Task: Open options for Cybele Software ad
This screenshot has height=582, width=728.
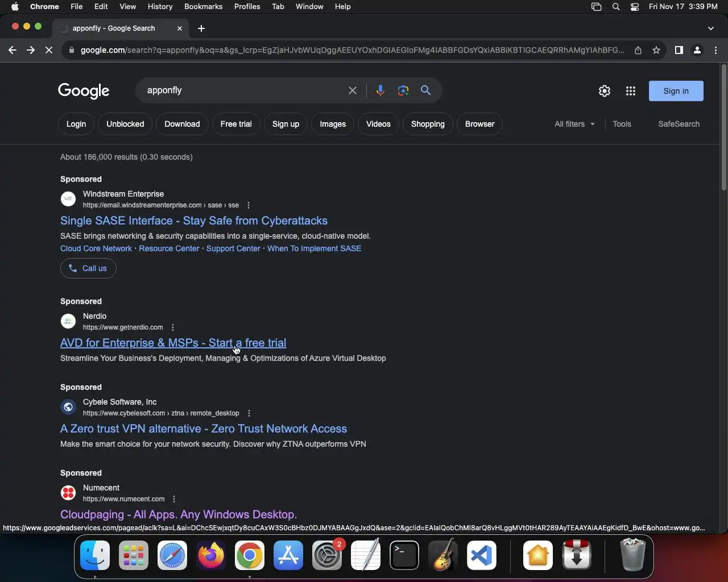Action: (249, 413)
